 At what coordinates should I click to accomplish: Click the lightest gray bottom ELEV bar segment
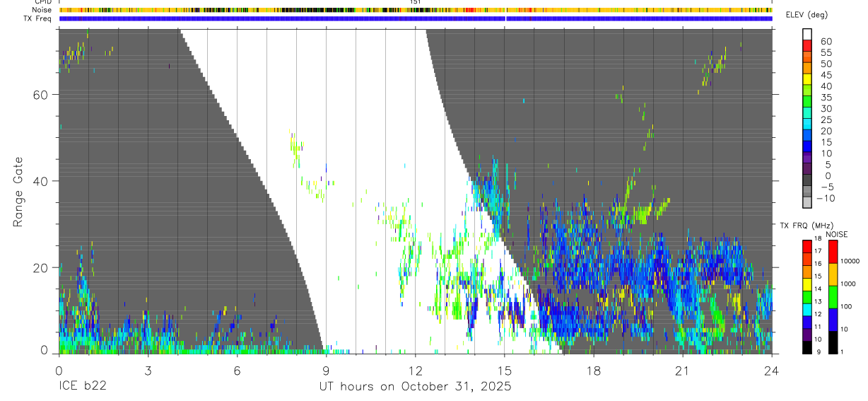tap(807, 203)
